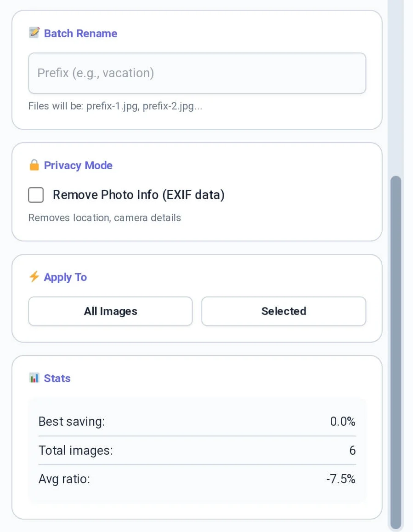Click the EXIF removal description text
This screenshot has height=532, width=413.
point(104,217)
